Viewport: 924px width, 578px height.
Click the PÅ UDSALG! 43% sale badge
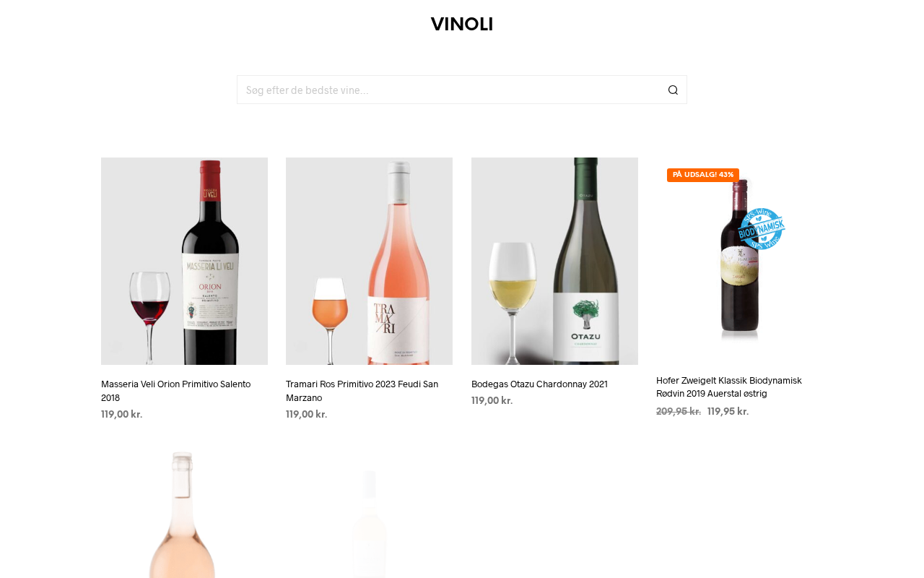click(x=703, y=175)
